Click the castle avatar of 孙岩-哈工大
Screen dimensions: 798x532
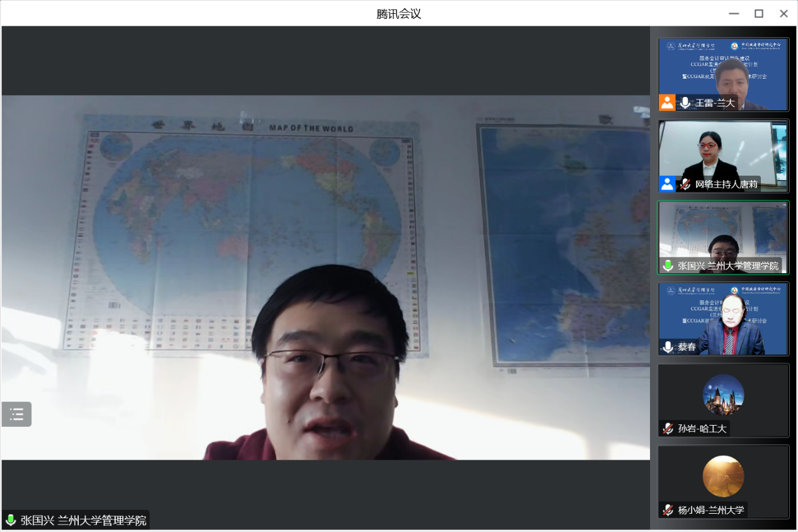pyautogui.click(x=723, y=395)
